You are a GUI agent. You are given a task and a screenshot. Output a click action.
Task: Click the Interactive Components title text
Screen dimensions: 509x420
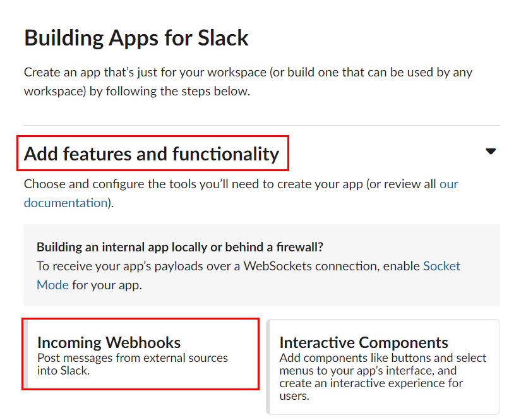[x=364, y=342]
